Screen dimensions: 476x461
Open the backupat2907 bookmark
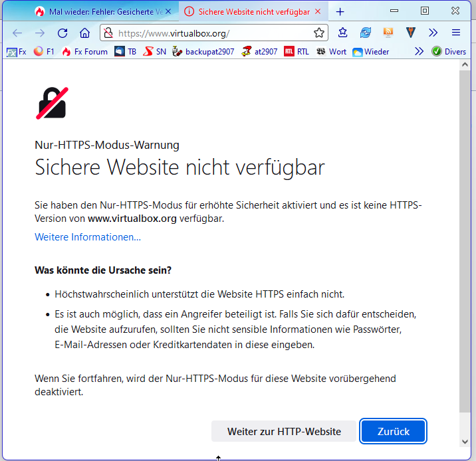(x=203, y=52)
